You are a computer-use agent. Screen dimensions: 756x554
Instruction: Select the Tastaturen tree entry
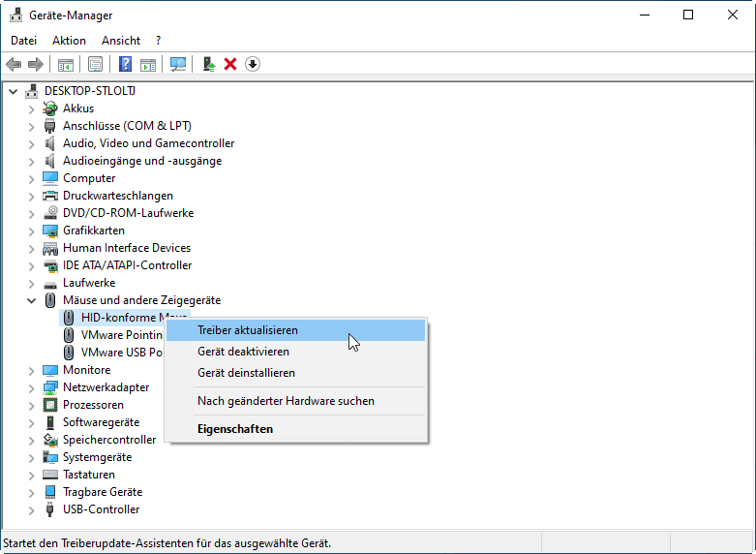tap(89, 475)
